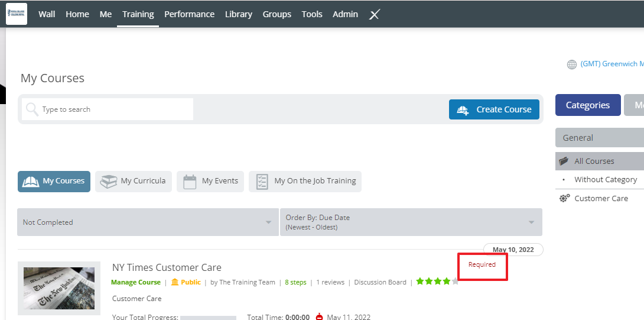Screen dimensions: 644x320
Task: Open the 8 steps link
Action: pos(296,282)
